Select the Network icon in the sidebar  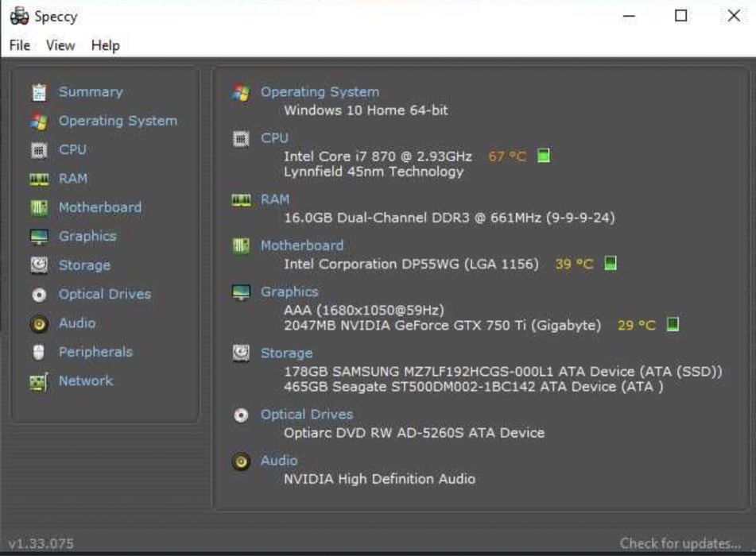click(x=38, y=381)
